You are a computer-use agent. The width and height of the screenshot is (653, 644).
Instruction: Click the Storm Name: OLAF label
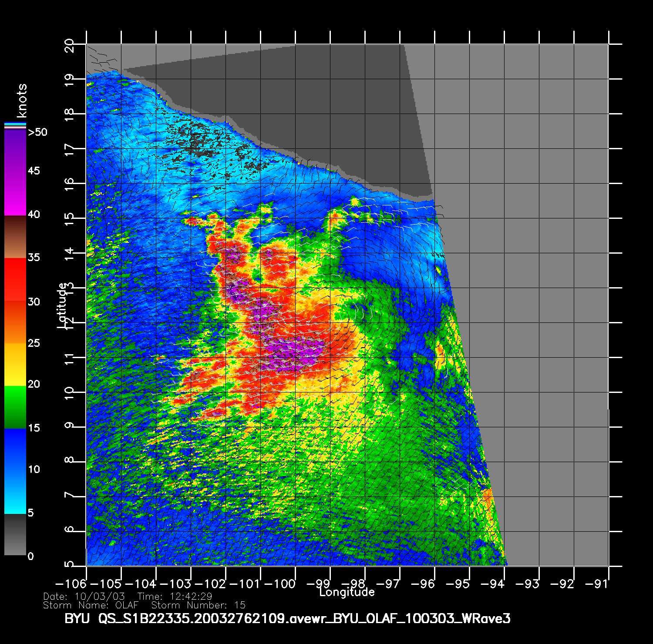[x=91, y=605]
